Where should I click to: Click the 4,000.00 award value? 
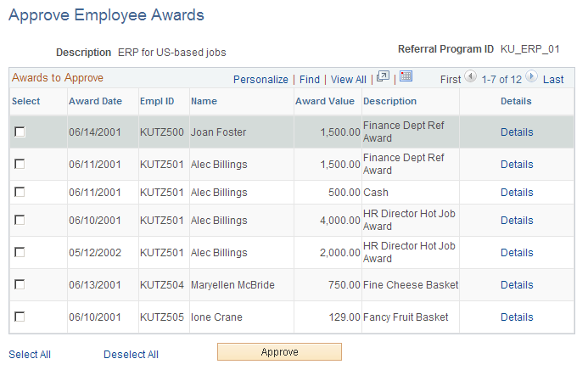coord(339,220)
